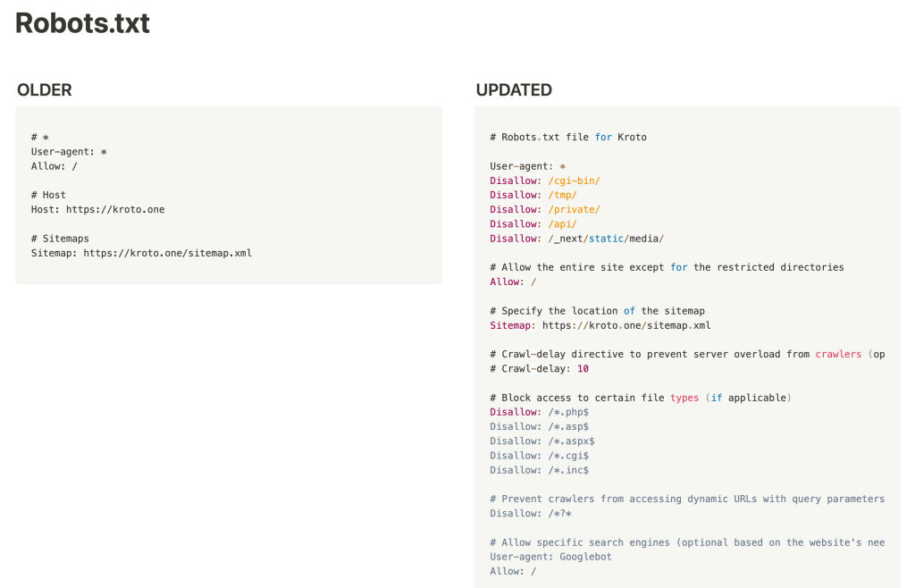Click the 'Disallow: /*?*' line

tap(530, 513)
